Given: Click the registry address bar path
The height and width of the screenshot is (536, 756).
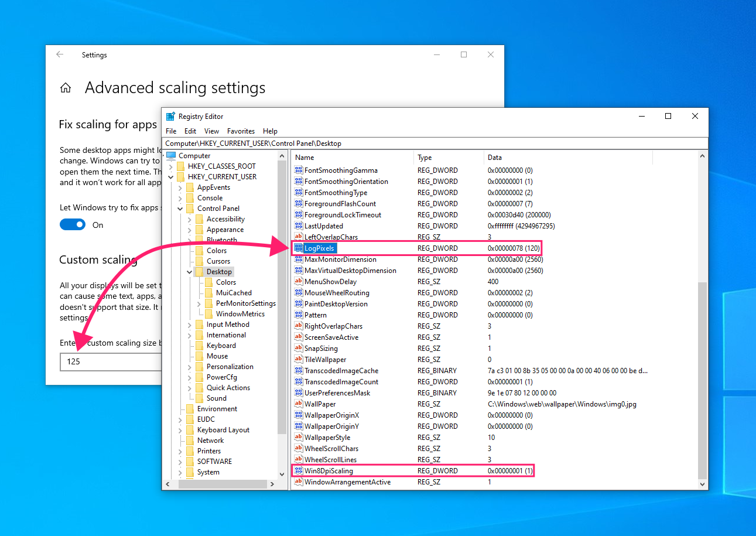Looking at the screenshot, I should pyautogui.click(x=435, y=143).
